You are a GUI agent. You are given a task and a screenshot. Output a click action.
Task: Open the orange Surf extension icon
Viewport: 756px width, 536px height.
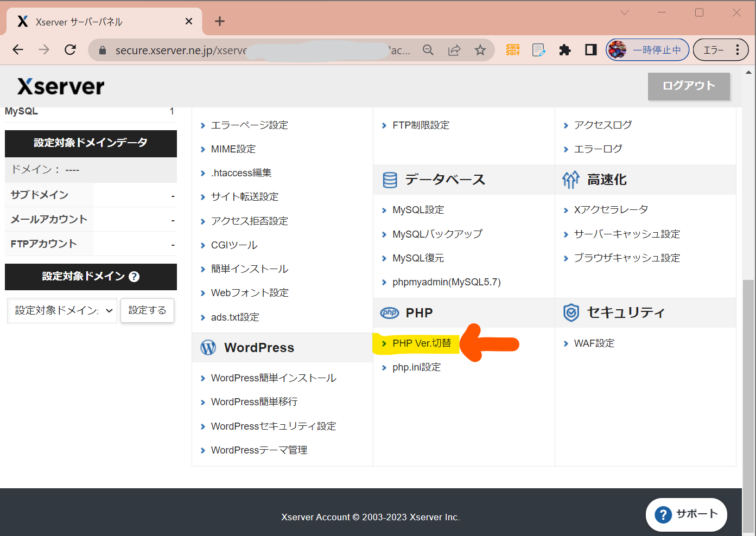pos(513,50)
